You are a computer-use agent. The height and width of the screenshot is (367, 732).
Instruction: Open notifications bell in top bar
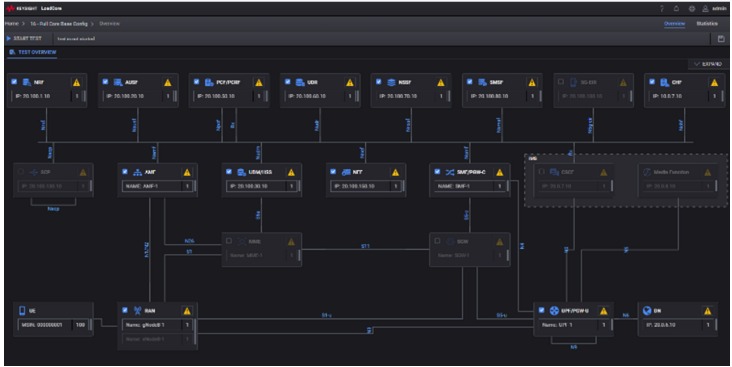pyautogui.click(x=676, y=8)
